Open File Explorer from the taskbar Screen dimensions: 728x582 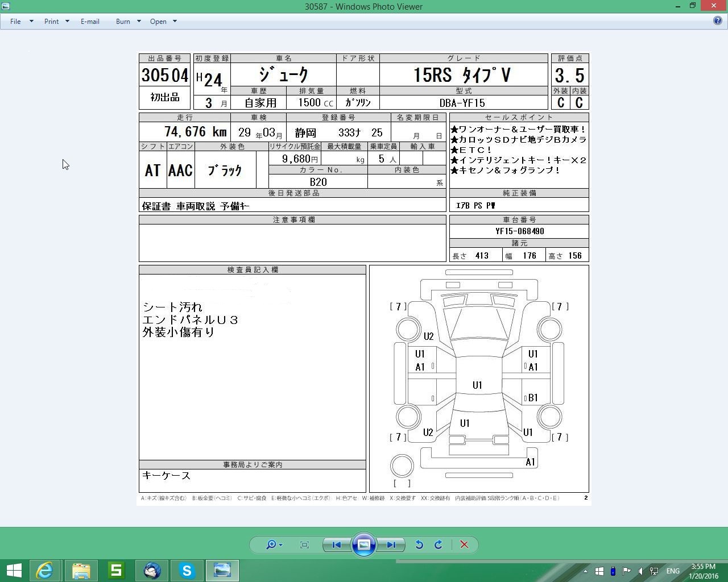(x=81, y=570)
